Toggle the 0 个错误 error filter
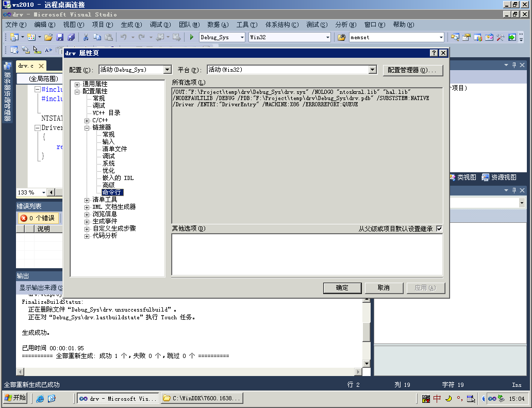This screenshot has height=408, width=532. pyautogui.click(x=38, y=218)
